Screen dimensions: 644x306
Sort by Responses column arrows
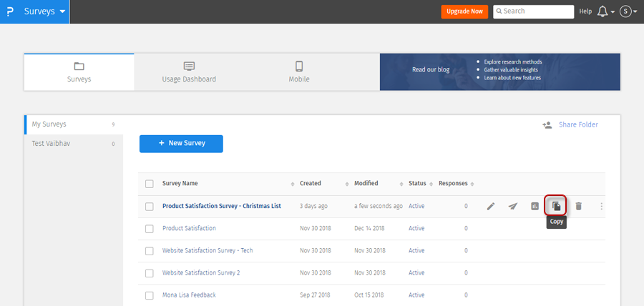(472, 184)
